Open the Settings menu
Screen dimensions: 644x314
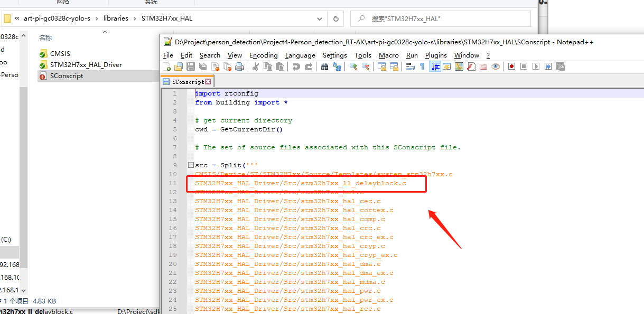335,55
